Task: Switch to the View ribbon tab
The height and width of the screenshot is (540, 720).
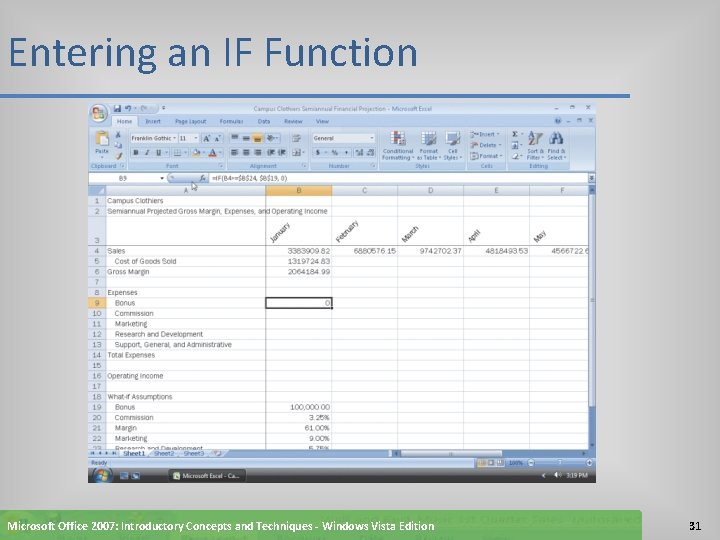Action: click(x=322, y=121)
